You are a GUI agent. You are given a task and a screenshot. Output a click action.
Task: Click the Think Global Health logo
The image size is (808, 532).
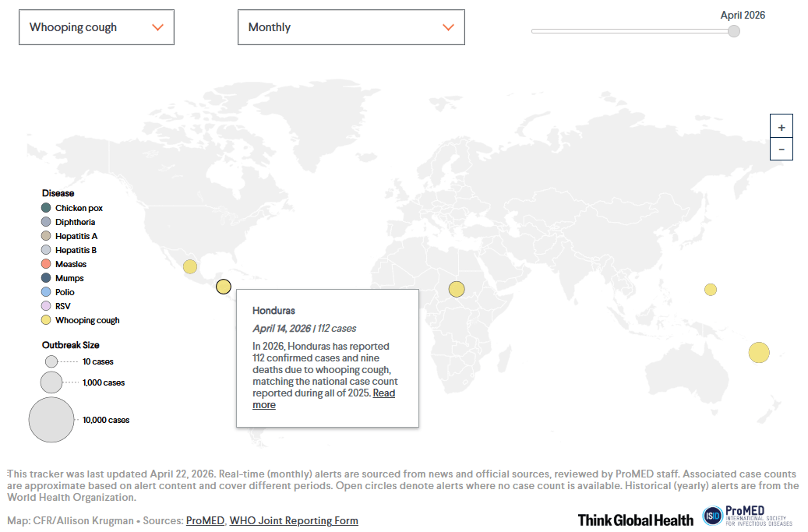pos(635,520)
